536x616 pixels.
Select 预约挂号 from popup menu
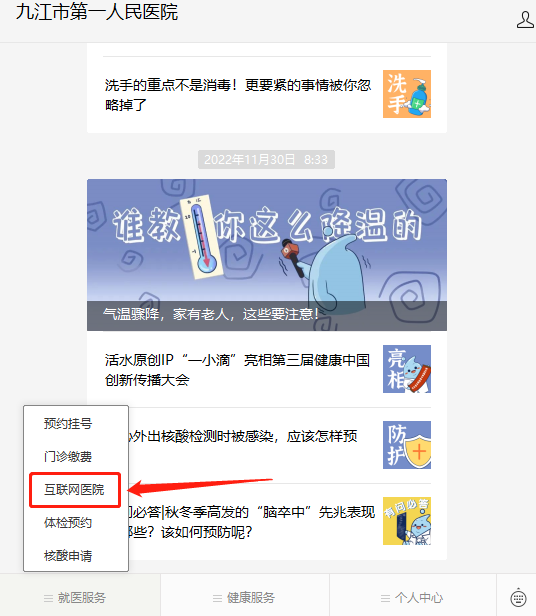point(68,424)
